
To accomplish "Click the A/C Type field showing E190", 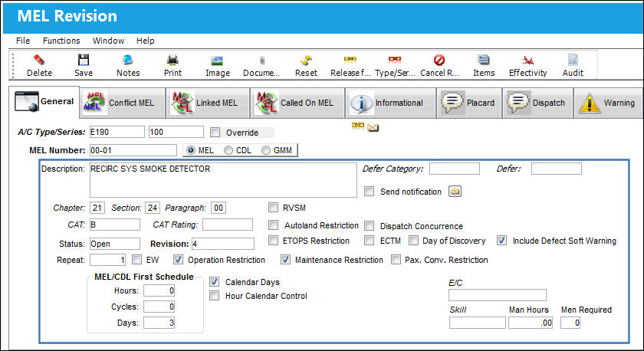I will tap(117, 132).
